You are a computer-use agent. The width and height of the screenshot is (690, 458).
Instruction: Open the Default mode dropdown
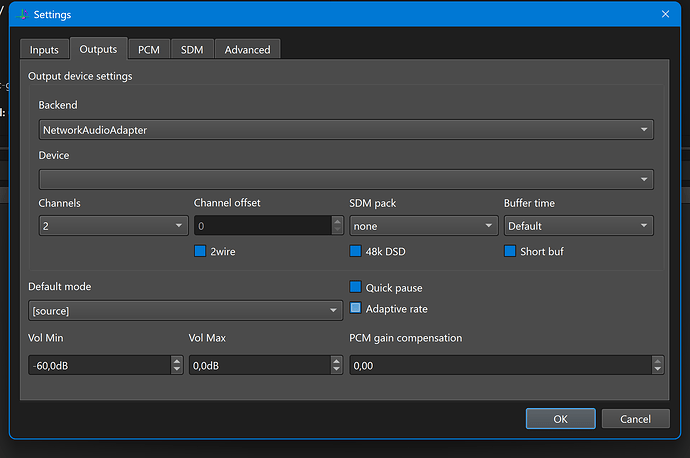click(185, 311)
